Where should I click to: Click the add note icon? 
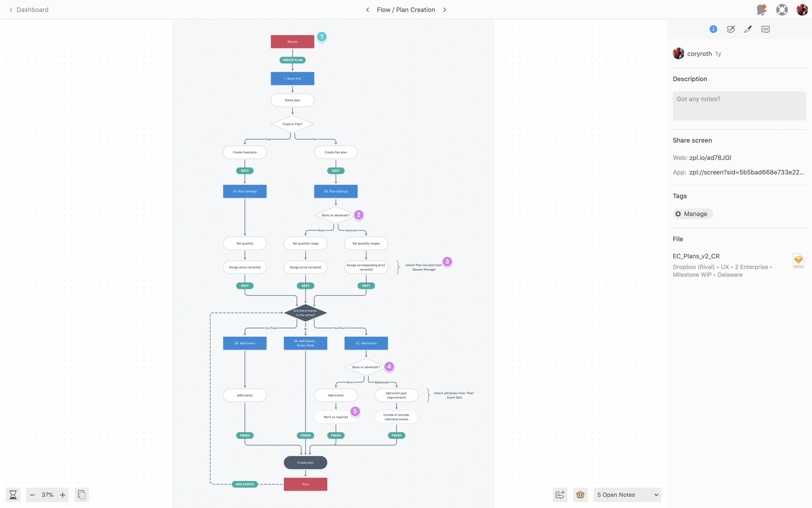(x=560, y=495)
